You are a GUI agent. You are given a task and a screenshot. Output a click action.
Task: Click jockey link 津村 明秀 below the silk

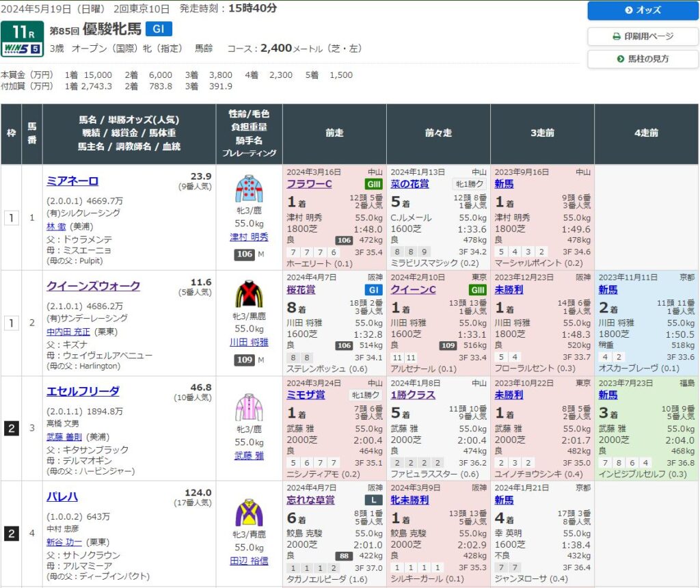click(249, 237)
